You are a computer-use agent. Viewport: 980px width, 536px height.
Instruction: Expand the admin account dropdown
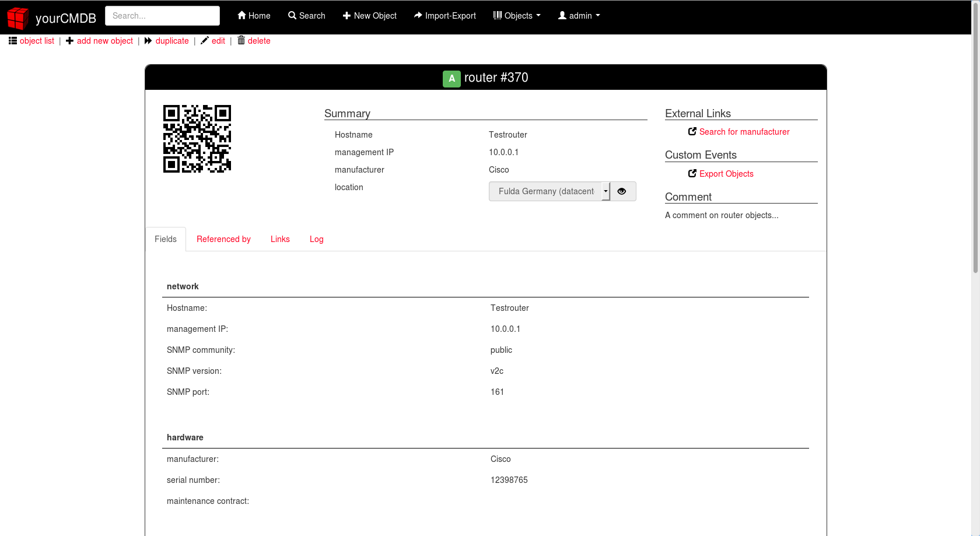tap(579, 15)
